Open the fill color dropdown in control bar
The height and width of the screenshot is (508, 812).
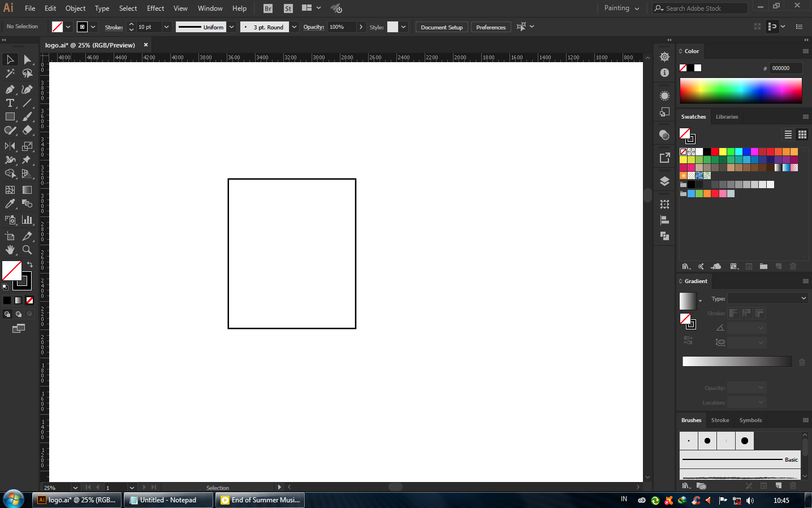point(68,27)
